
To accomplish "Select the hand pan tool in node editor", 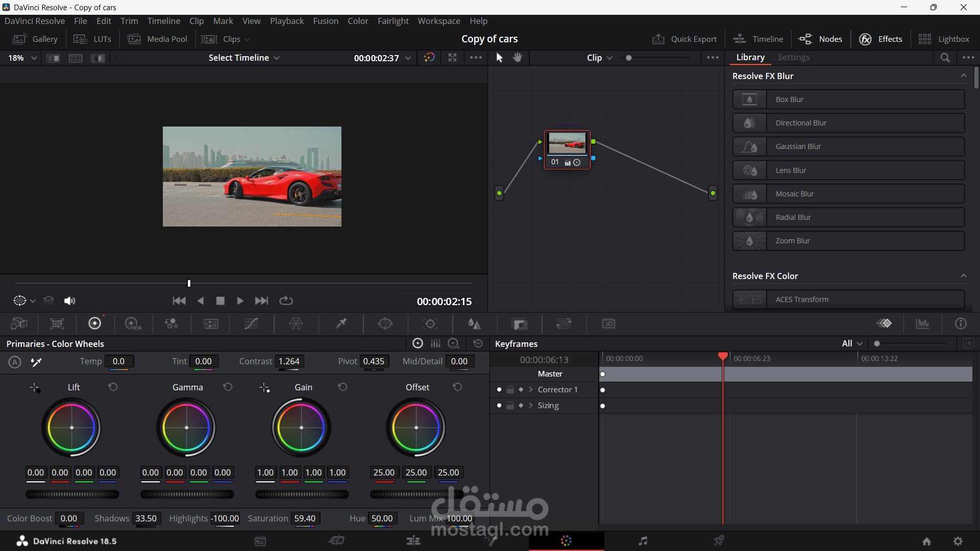I will pyautogui.click(x=518, y=58).
